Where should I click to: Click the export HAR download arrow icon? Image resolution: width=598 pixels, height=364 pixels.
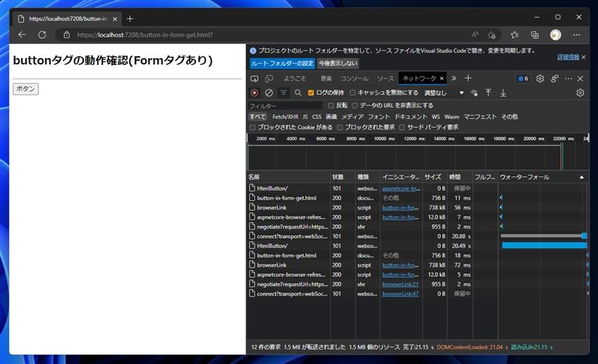pos(503,93)
